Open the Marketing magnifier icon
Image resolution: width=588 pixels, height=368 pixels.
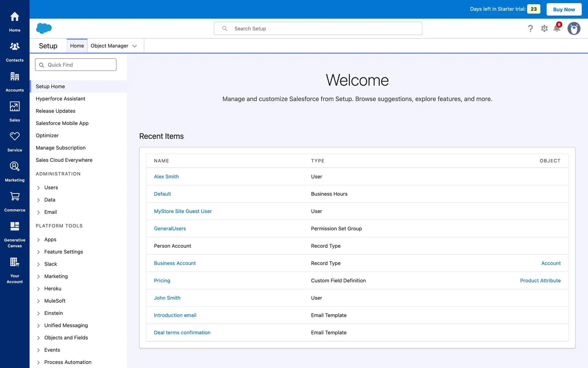[x=15, y=166]
